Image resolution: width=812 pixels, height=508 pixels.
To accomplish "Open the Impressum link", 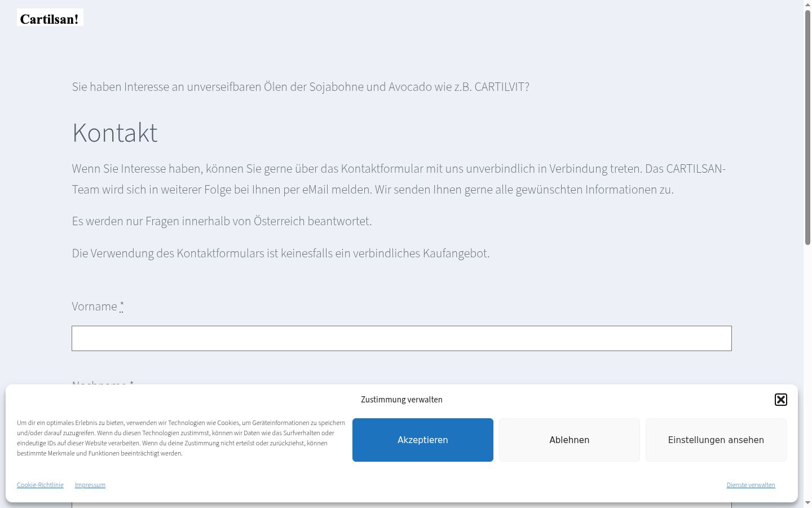I will 90,485.
